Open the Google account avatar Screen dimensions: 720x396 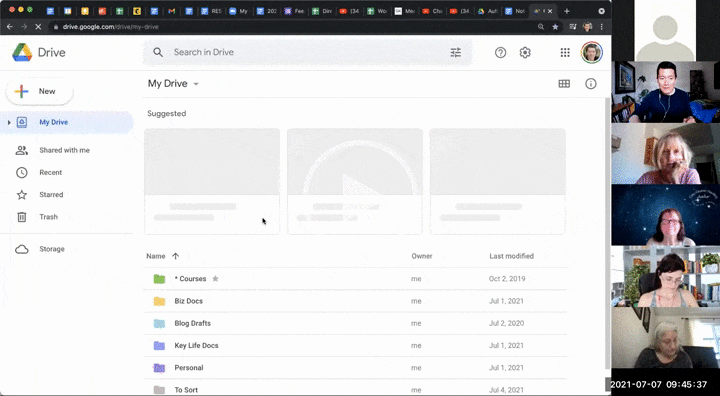click(591, 52)
